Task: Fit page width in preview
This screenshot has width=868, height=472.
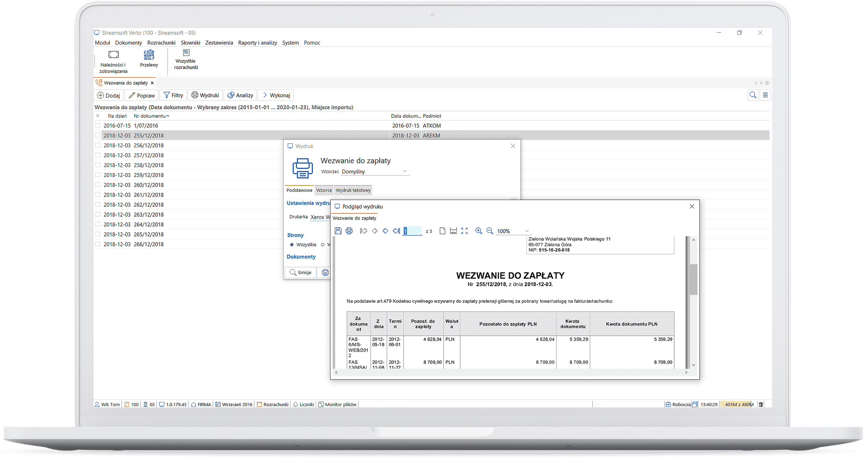Action: tap(453, 231)
